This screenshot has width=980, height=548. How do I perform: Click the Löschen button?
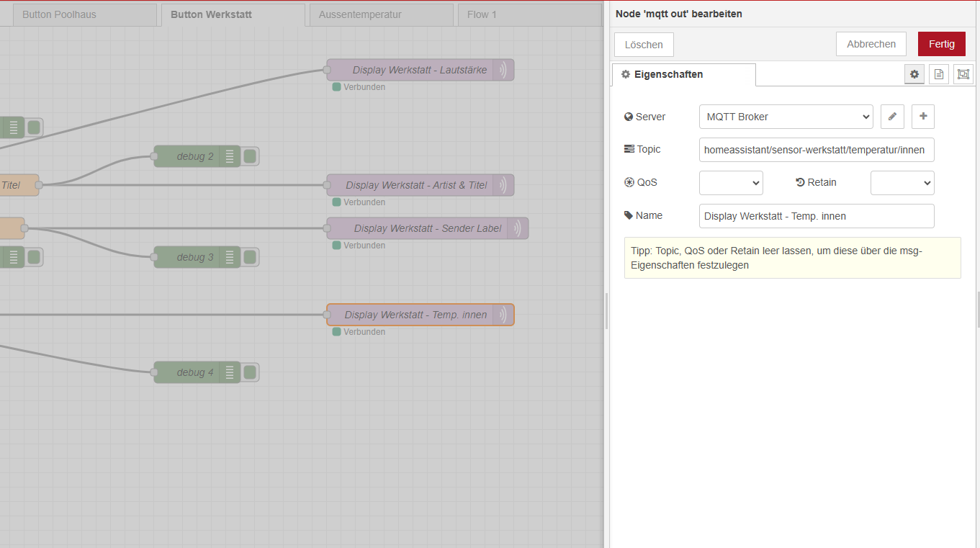coord(644,45)
